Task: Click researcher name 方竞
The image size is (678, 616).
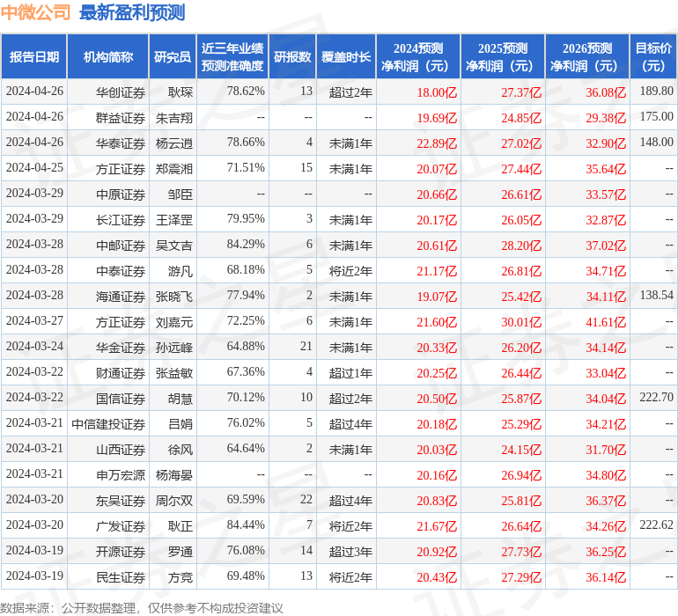Action: click(x=181, y=576)
